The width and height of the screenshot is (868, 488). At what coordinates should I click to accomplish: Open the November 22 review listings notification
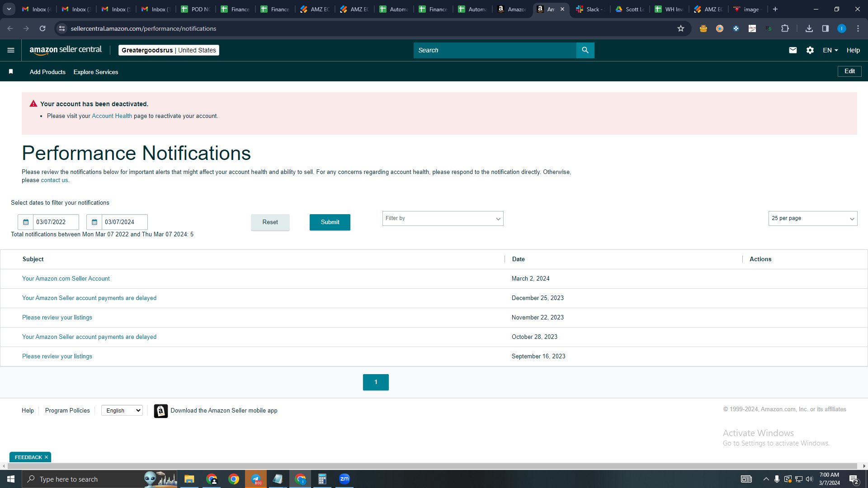coord(57,318)
